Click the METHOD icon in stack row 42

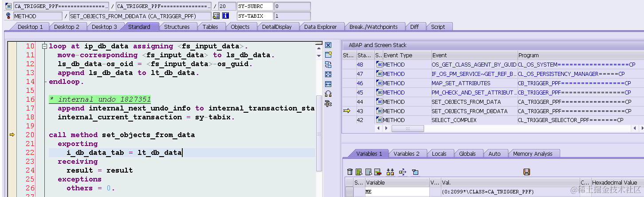[x=379, y=120]
